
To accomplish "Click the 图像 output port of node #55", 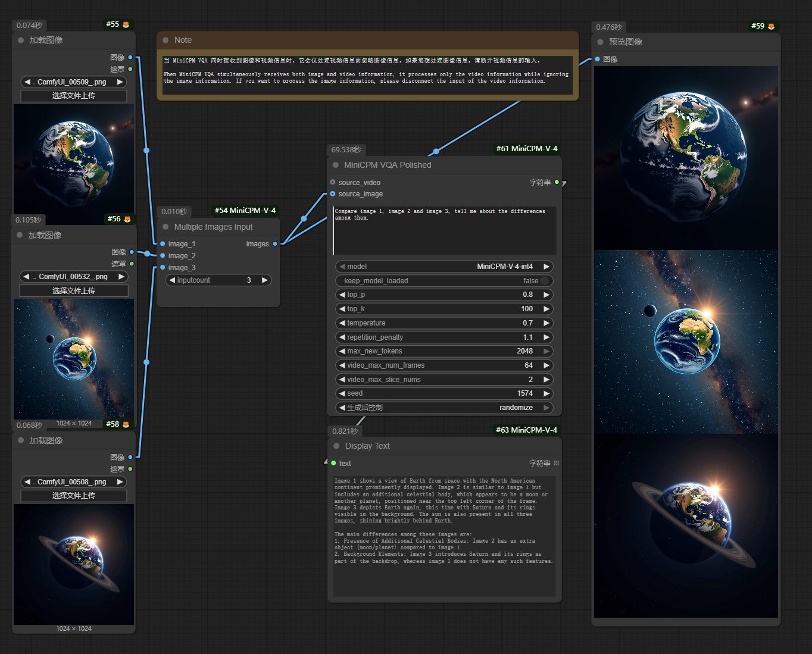I will (x=130, y=57).
